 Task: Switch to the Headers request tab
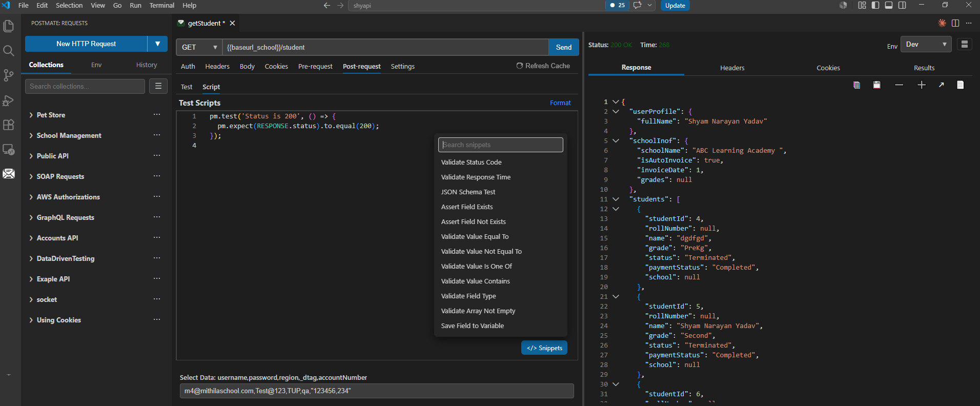(217, 66)
